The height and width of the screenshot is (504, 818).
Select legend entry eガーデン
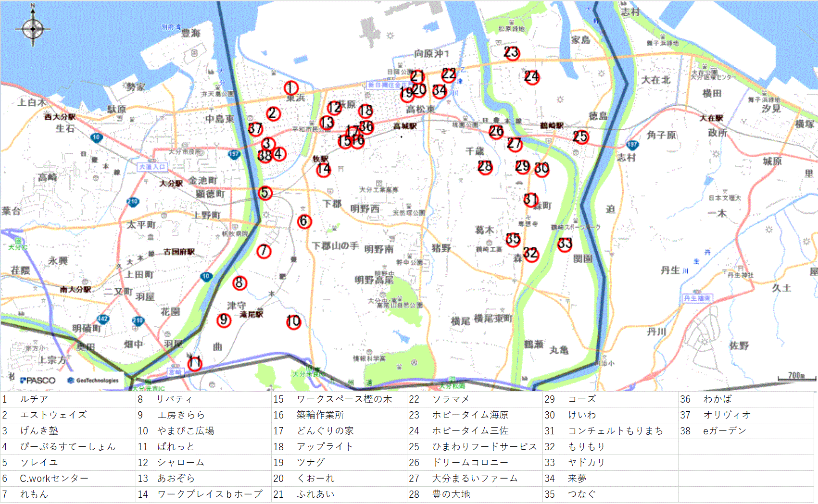[725, 430]
